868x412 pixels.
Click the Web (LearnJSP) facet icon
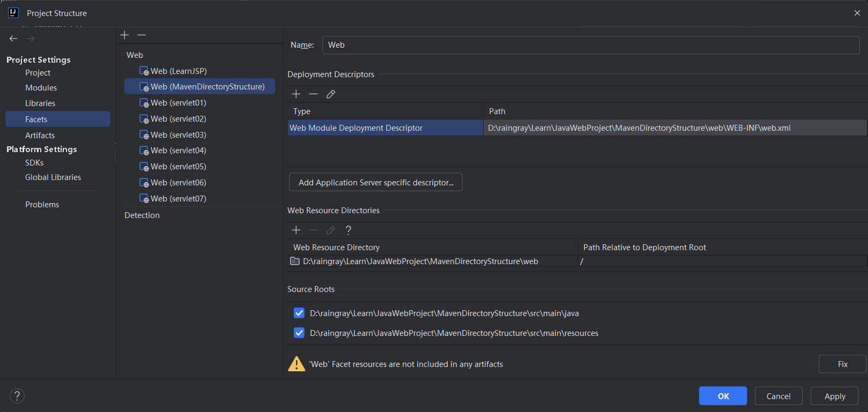coord(144,71)
